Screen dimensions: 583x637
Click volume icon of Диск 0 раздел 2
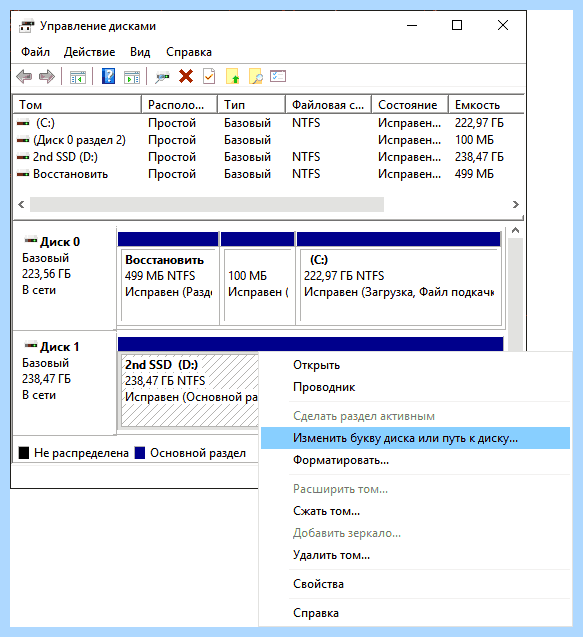pyautogui.click(x=23, y=140)
